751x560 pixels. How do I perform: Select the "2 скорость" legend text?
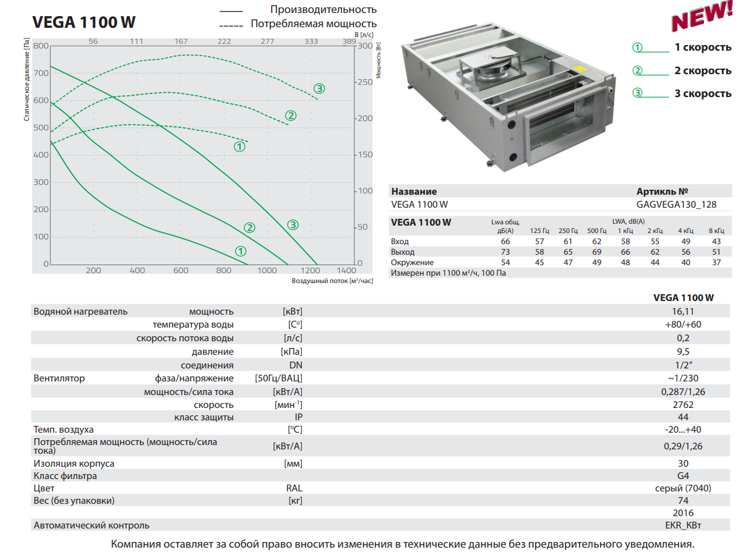click(x=703, y=70)
